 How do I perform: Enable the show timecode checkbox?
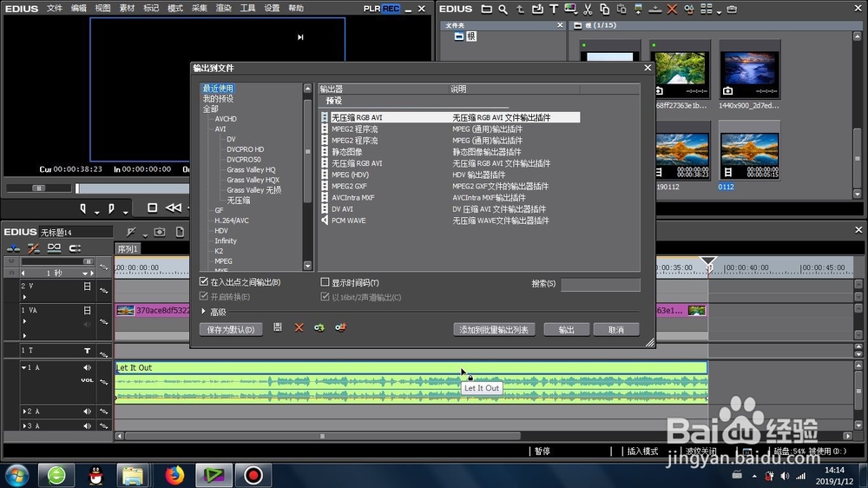tap(325, 282)
